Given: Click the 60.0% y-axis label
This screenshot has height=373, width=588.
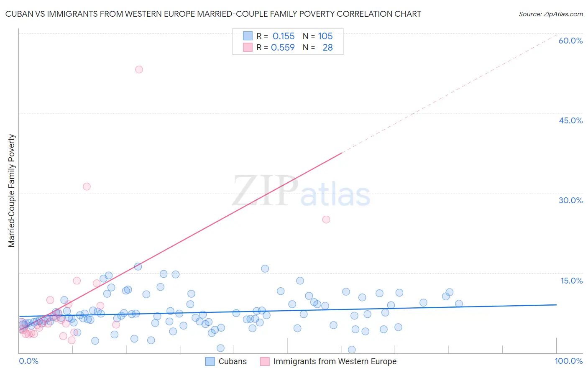Looking at the screenshot, I should (x=570, y=41).
